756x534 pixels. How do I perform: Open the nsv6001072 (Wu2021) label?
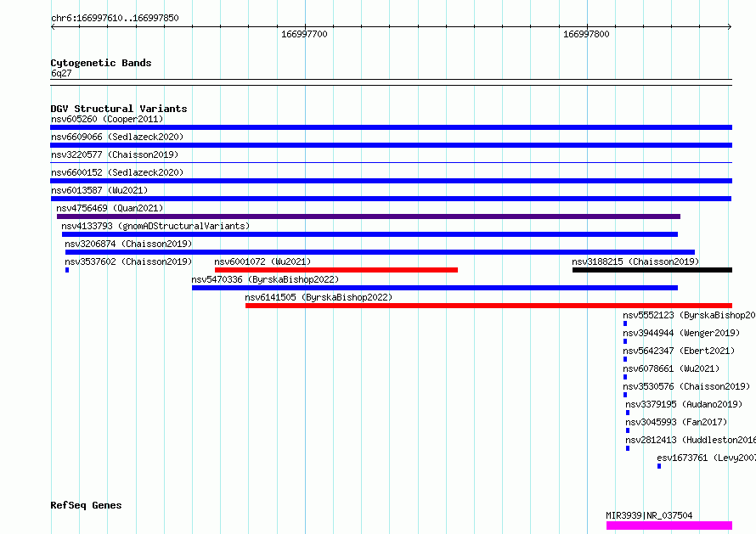point(262,261)
